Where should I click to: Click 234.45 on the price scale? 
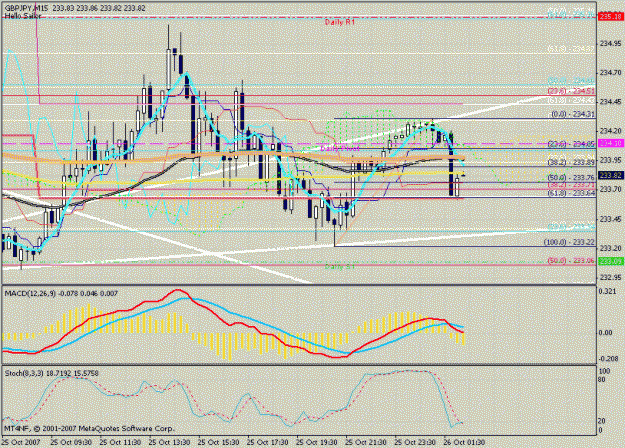click(x=610, y=102)
